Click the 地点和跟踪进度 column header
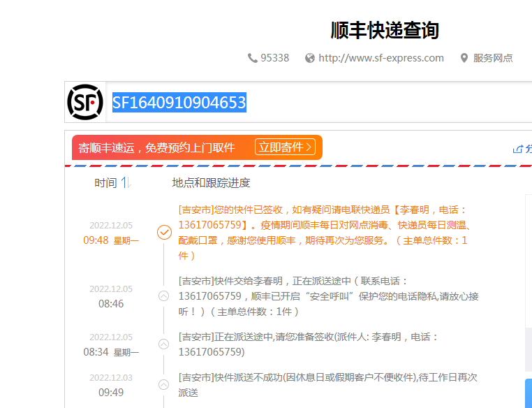Screen dimensions: 532x408 (x=211, y=183)
